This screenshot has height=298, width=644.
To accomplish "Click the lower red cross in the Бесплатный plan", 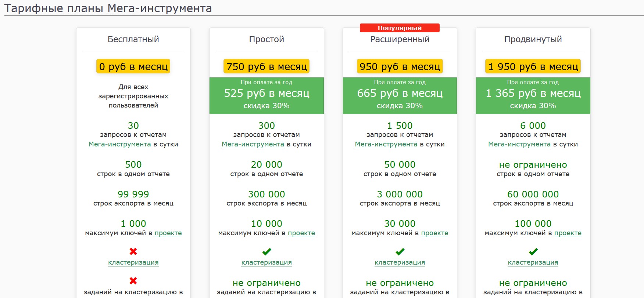I will tap(133, 281).
